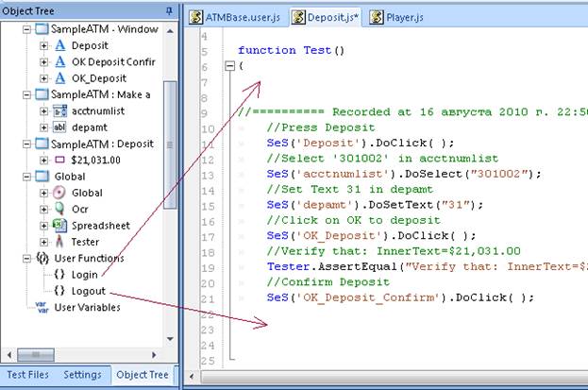Viewport: 588px width, 390px height.
Task: Expand the OK_Deposit tree node
Action: coord(43,78)
